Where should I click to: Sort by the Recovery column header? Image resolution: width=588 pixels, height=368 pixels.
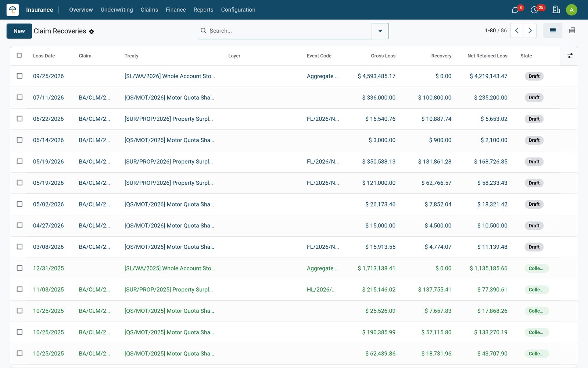[x=441, y=56]
